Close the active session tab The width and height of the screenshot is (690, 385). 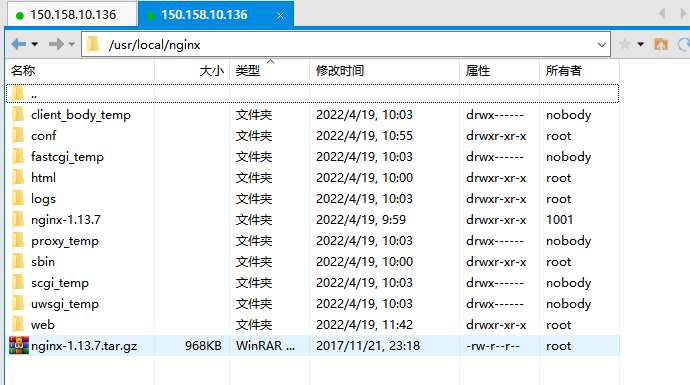[280, 15]
